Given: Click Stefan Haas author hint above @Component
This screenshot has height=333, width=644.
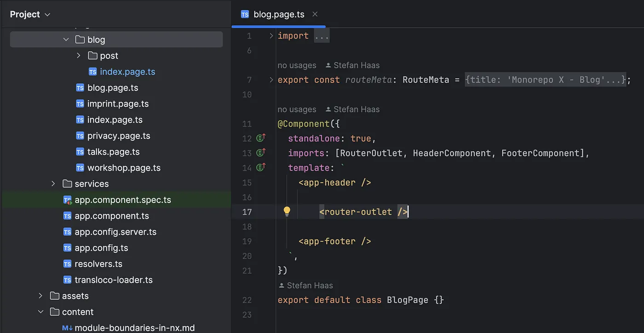Looking at the screenshot, I should (x=352, y=109).
